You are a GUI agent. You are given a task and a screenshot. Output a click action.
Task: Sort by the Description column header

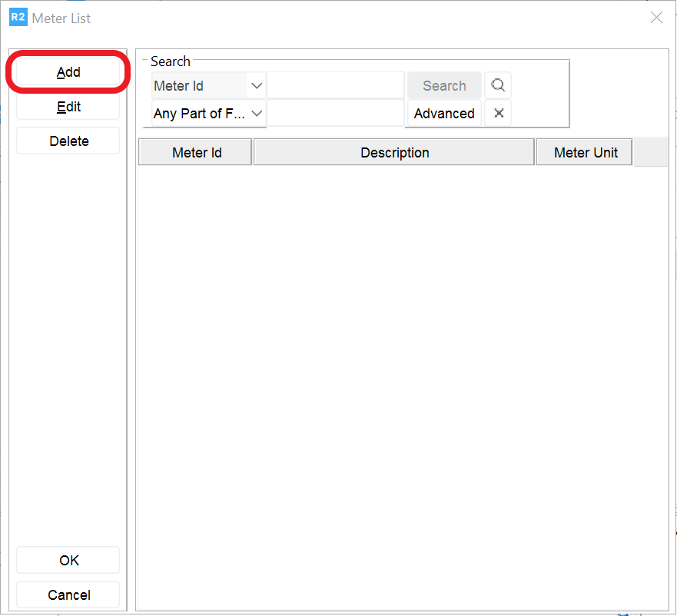click(394, 151)
